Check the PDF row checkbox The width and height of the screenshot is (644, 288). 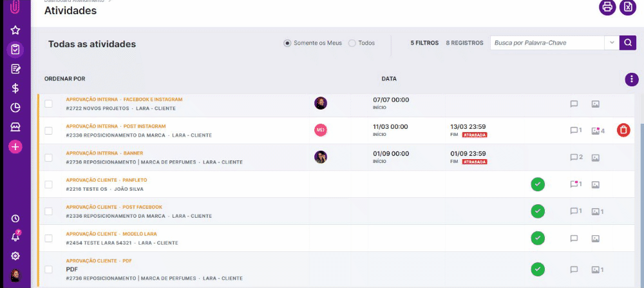pos(48,269)
